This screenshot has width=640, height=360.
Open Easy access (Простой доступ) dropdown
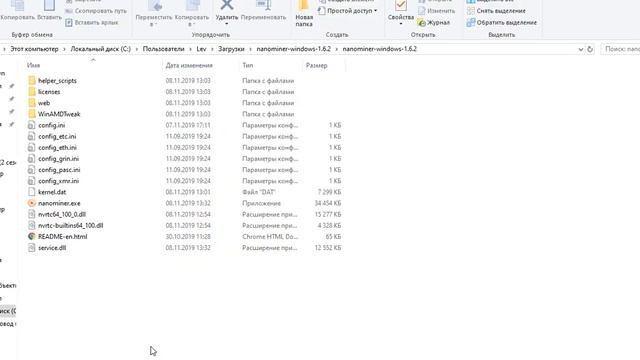tap(347, 11)
